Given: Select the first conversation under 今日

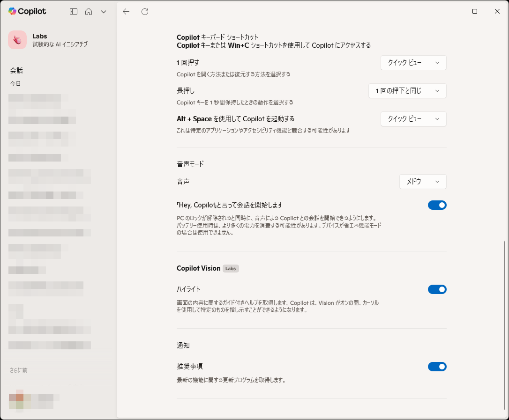Looking at the screenshot, I should [x=35, y=98].
